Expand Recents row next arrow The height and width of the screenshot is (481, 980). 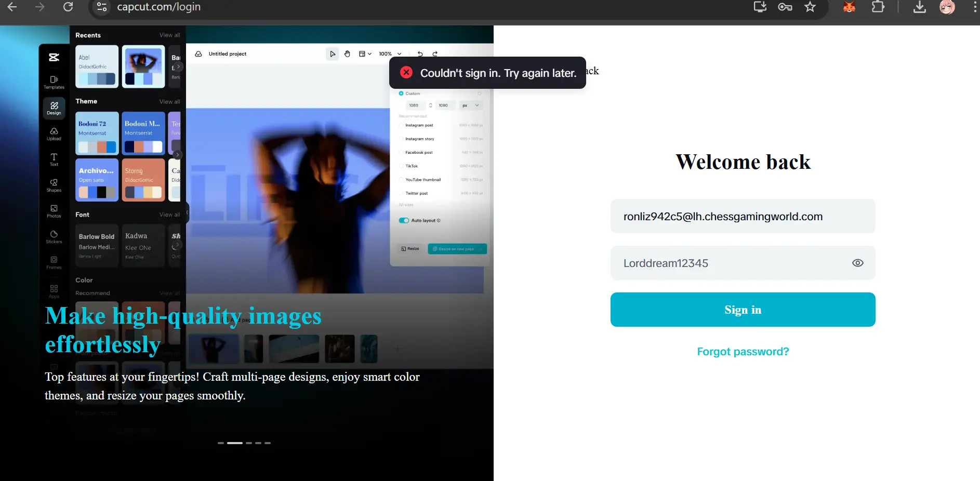178,66
